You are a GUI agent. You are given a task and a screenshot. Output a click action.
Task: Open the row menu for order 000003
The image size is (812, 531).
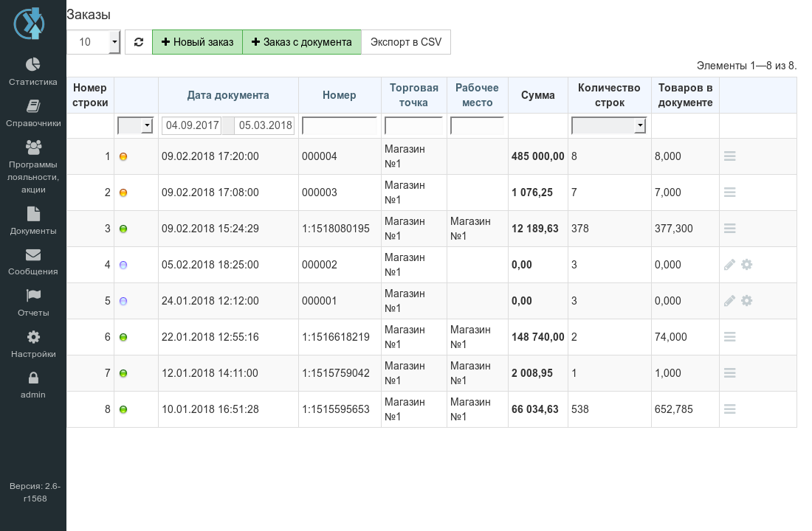(x=729, y=192)
